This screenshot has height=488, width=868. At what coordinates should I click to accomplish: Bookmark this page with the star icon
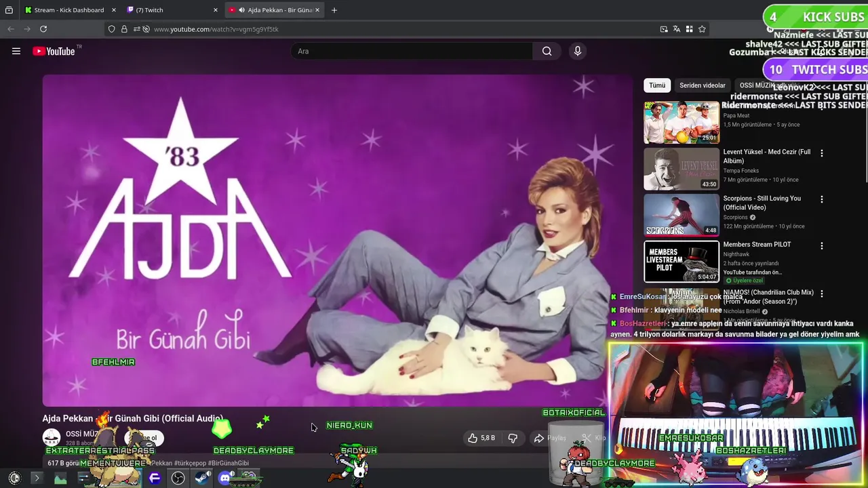tap(702, 29)
